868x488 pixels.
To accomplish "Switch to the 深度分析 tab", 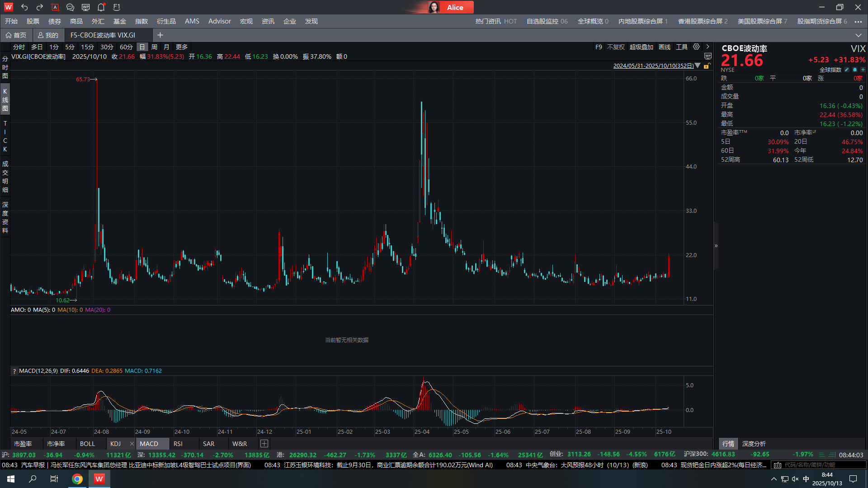I will (x=754, y=444).
